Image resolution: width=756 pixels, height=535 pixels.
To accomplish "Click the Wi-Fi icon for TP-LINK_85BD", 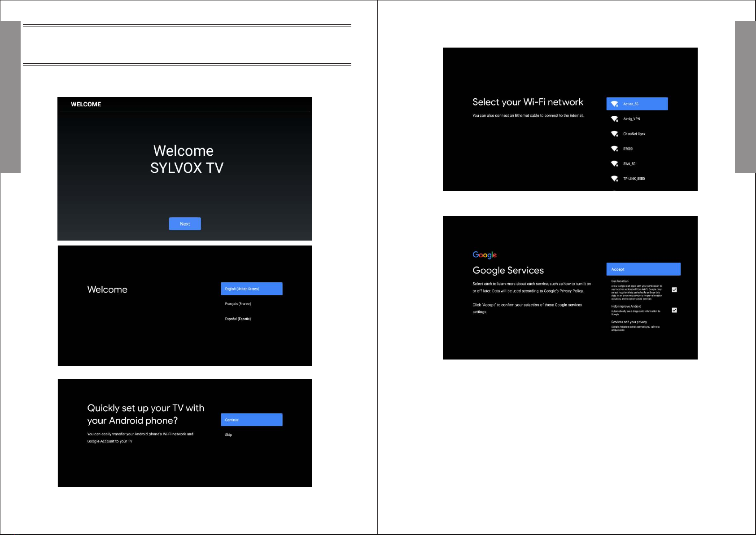I will click(614, 179).
